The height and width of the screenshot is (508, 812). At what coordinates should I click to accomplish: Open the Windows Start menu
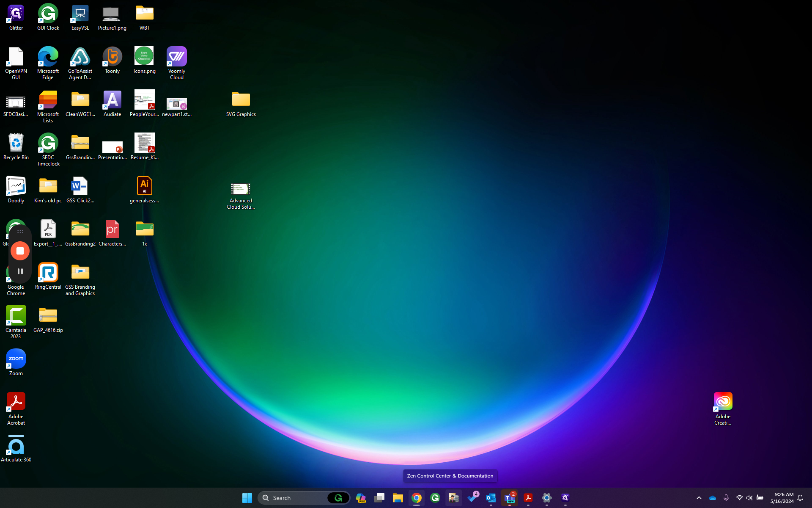pos(247,498)
